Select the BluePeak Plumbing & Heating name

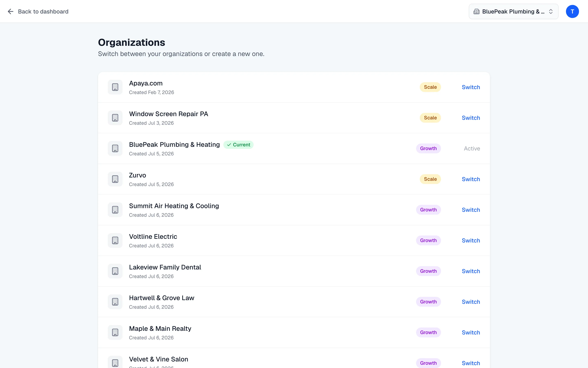tap(174, 145)
